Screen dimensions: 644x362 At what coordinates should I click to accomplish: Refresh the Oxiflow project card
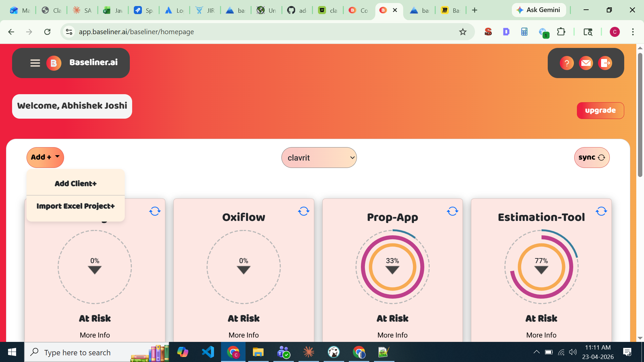tap(304, 211)
